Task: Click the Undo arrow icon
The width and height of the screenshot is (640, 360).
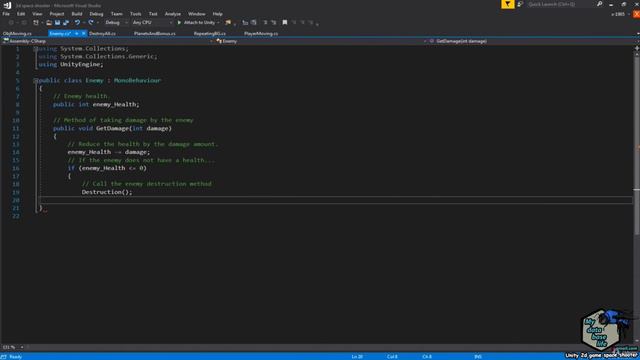Action: point(77,23)
